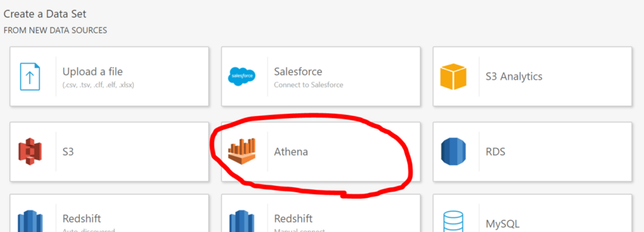Select the RDS data source card
This screenshot has width=644, height=232.
tap(532, 152)
